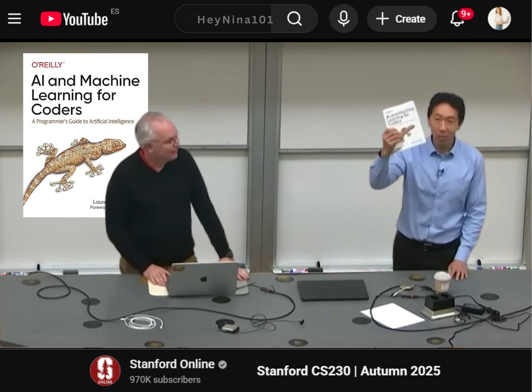The width and height of the screenshot is (532, 392).
Task: Click the O'Reilly book cover overlay
Action: point(86,135)
